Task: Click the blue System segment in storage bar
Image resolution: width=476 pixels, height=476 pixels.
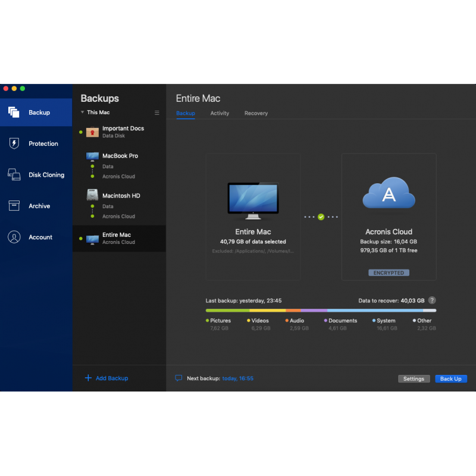Action: click(375, 310)
